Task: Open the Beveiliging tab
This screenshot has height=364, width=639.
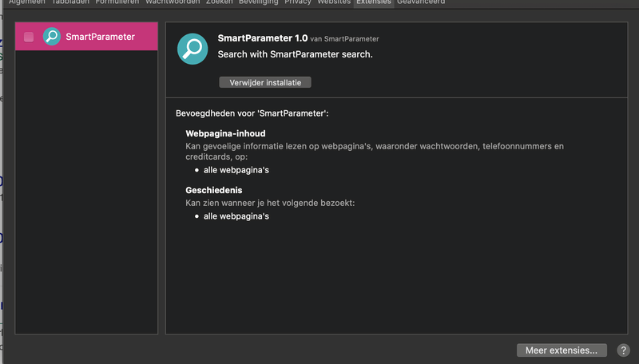Action: [258, 2]
